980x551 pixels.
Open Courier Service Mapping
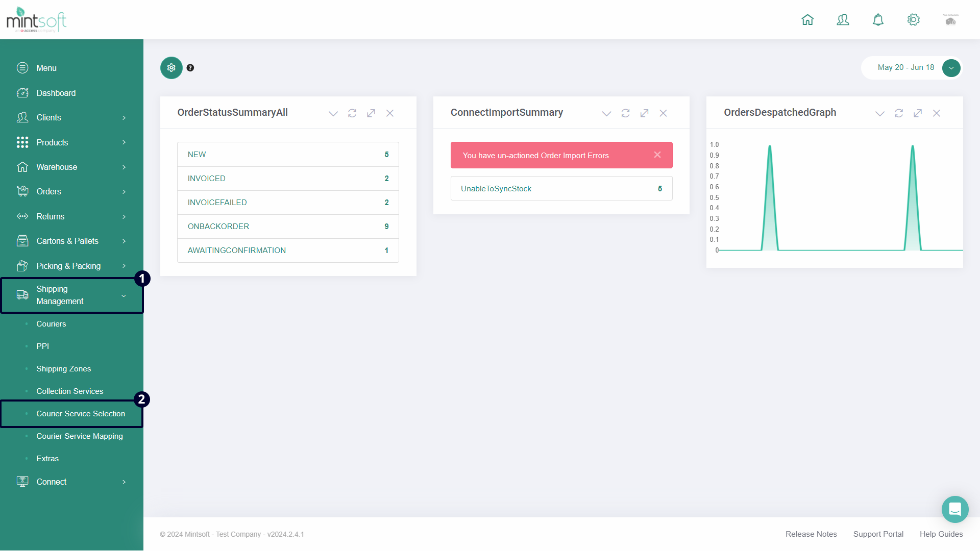(80, 436)
